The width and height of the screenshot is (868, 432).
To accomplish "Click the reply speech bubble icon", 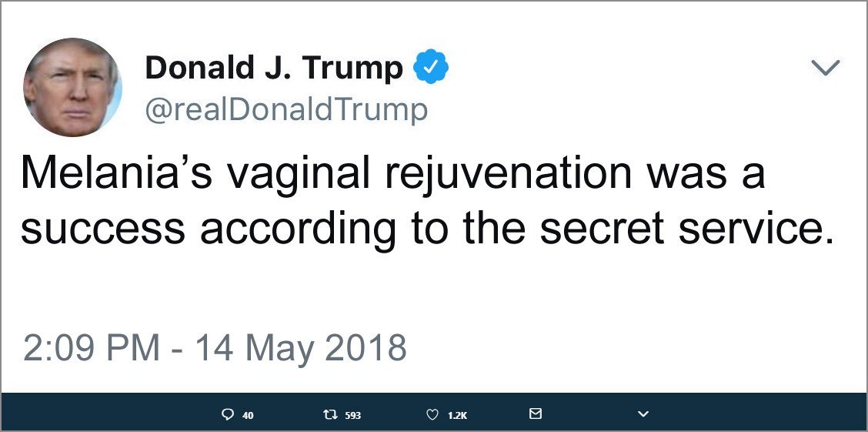I will click(227, 414).
